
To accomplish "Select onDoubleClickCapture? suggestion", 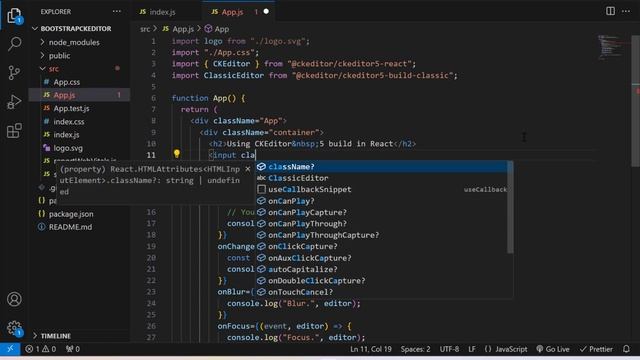I will pos(381,281).
